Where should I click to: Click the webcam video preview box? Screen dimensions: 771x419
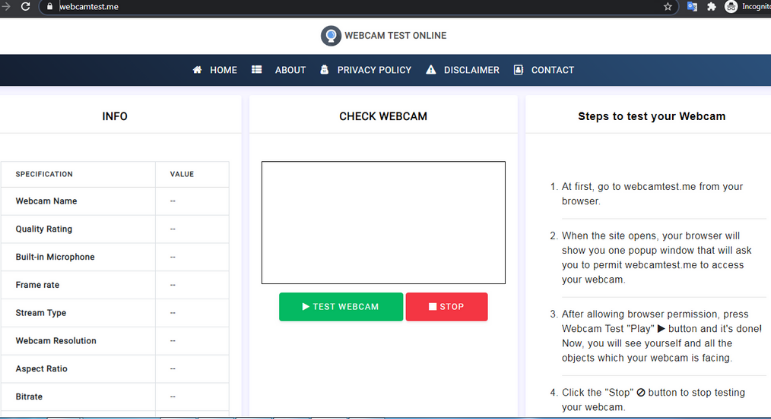click(x=384, y=222)
